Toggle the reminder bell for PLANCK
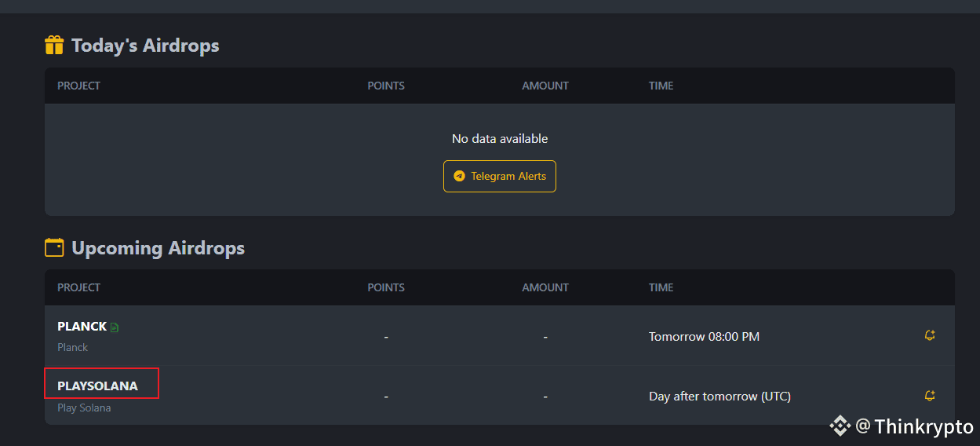The image size is (980, 446). [x=930, y=335]
